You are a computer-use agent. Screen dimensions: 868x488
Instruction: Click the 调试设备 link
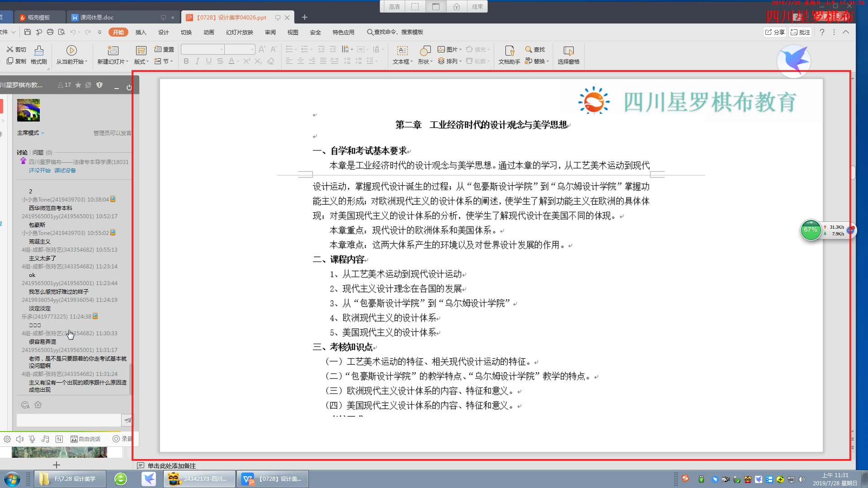click(x=65, y=170)
